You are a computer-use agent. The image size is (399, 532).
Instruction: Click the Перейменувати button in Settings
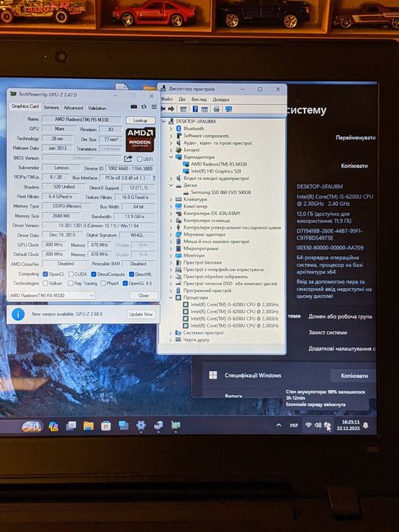[x=356, y=138]
